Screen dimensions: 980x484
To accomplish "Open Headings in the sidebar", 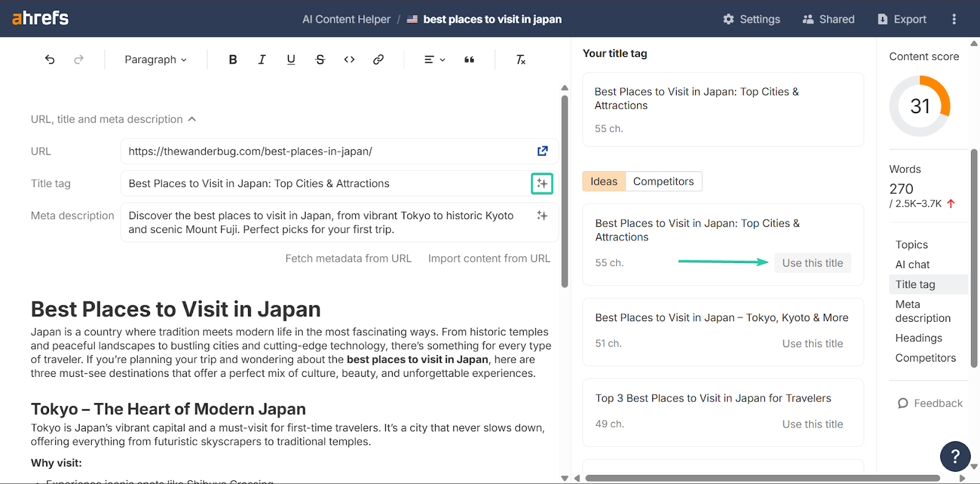I will 919,338.
